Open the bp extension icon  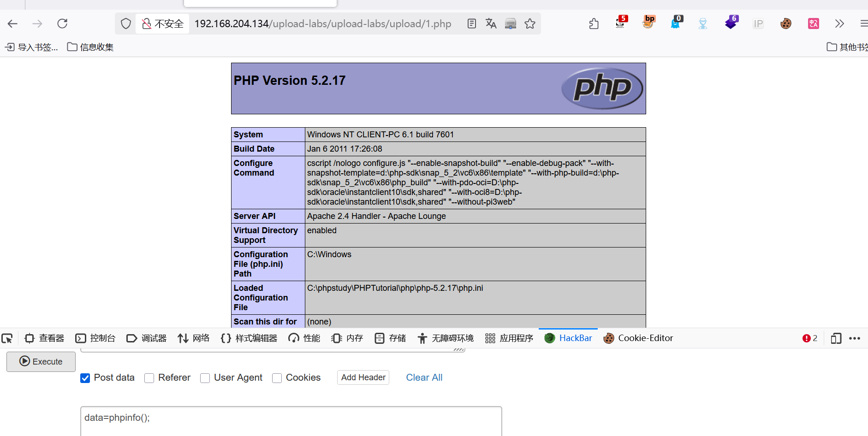(x=648, y=22)
